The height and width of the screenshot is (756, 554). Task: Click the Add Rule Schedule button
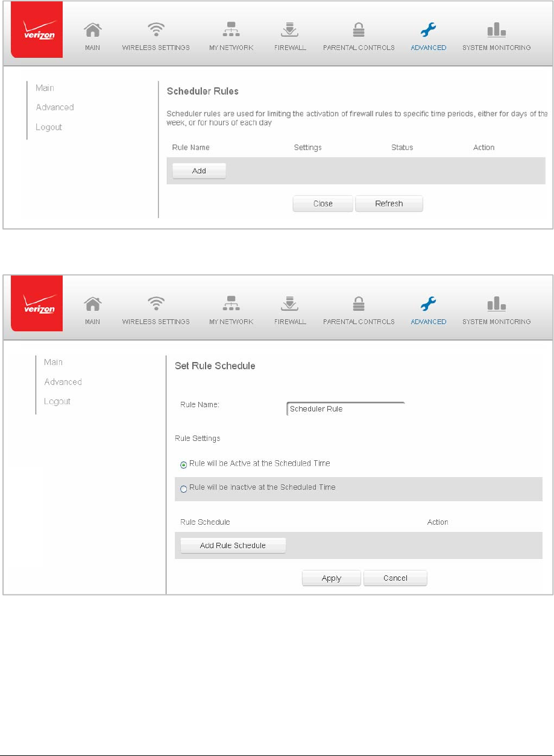point(233,546)
